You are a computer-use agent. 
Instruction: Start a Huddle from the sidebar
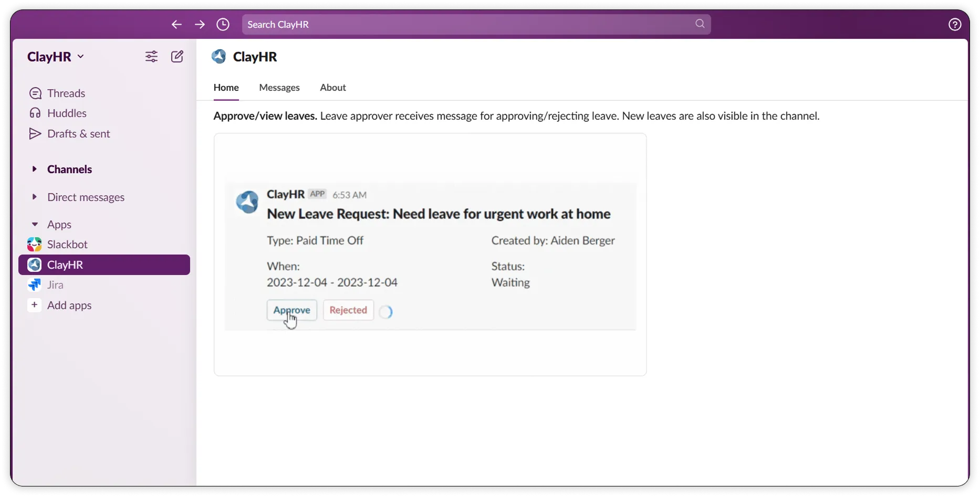[x=66, y=113]
